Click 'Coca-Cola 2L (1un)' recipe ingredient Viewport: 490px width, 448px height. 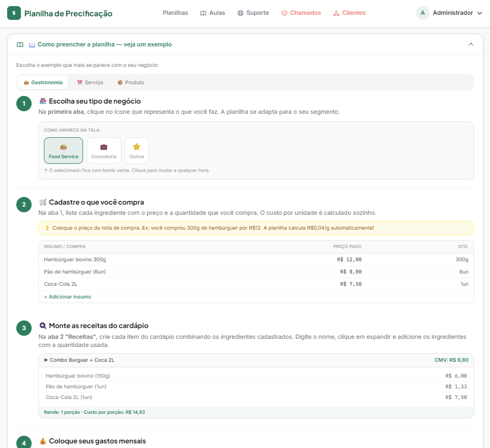pyautogui.click(x=69, y=397)
